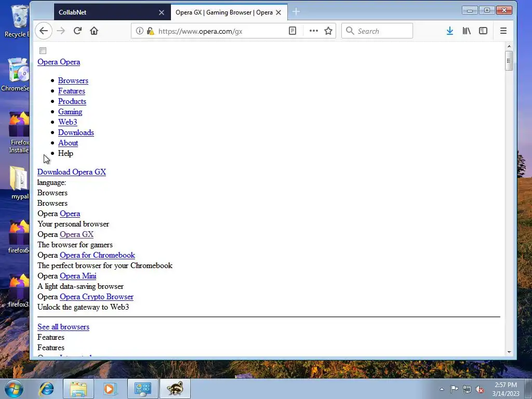This screenshot has height=399, width=532.
Task: Open the Downloads navigation link
Action: [x=76, y=132]
